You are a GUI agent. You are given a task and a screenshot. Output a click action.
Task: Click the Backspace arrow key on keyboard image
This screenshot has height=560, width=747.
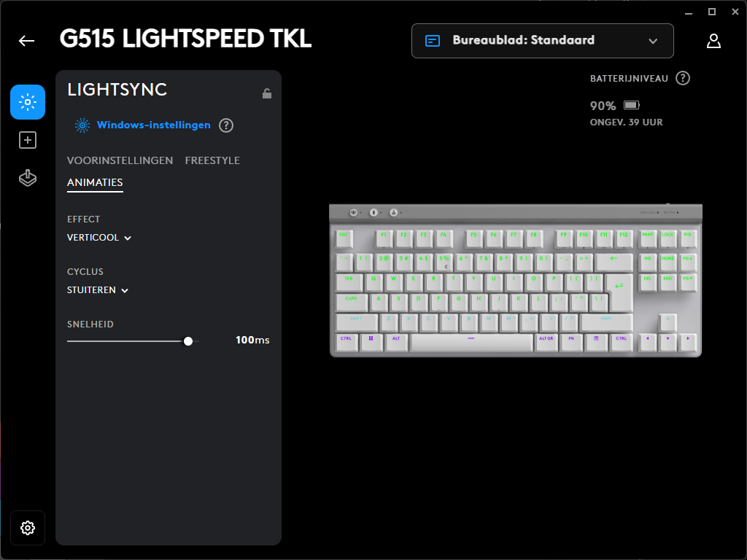pyautogui.click(x=614, y=262)
